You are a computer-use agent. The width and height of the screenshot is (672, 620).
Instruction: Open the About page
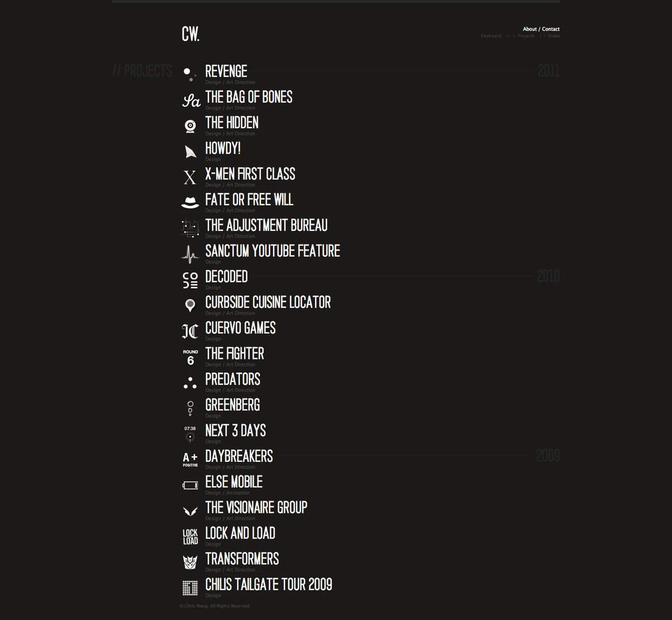tap(529, 29)
